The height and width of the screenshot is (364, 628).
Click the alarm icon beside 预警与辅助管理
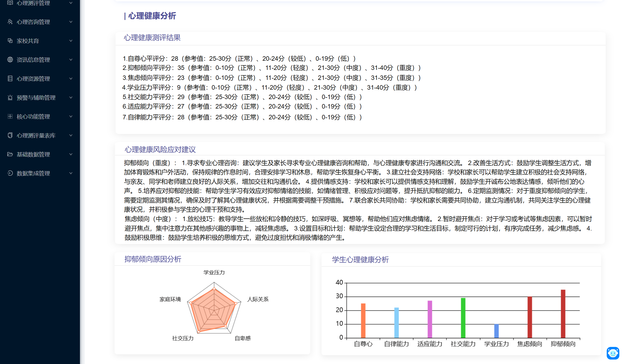(10, 98)
